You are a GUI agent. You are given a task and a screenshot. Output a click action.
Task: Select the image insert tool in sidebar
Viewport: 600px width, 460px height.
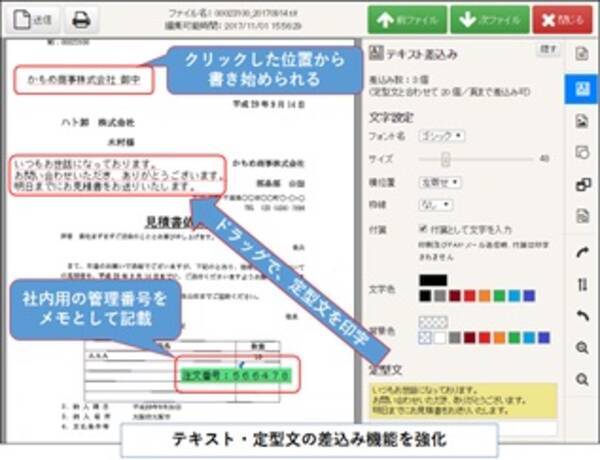582,121
